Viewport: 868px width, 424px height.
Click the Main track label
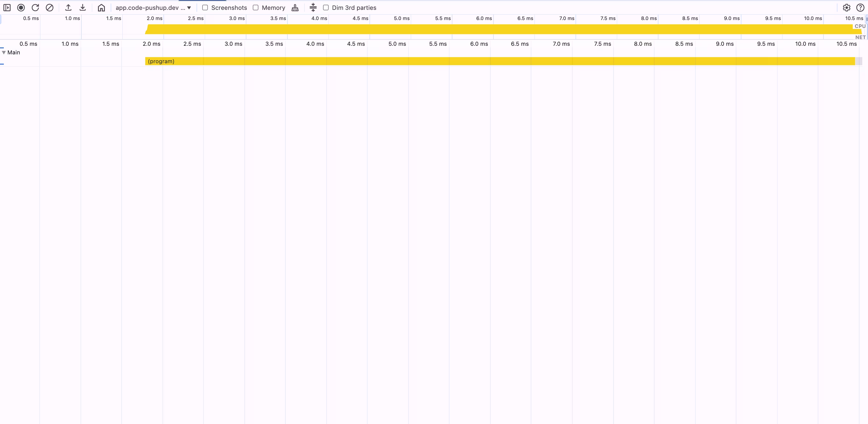pos(14,52)
